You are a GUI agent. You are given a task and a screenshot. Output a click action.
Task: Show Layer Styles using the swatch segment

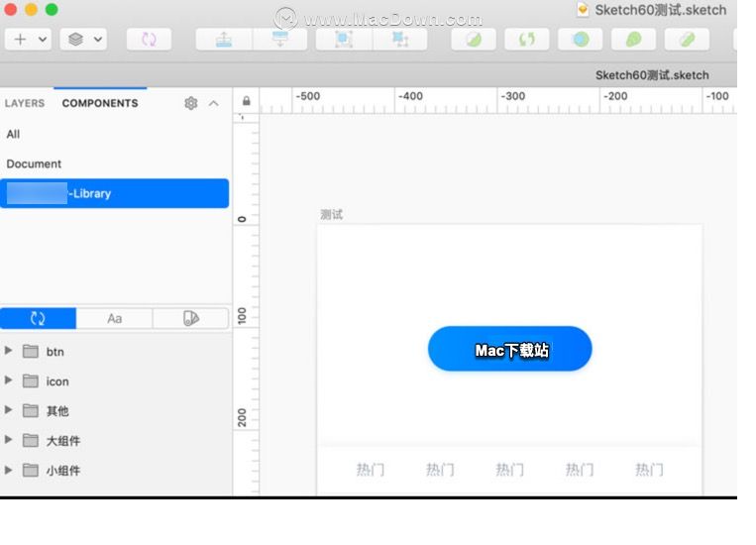pos(191,318)
